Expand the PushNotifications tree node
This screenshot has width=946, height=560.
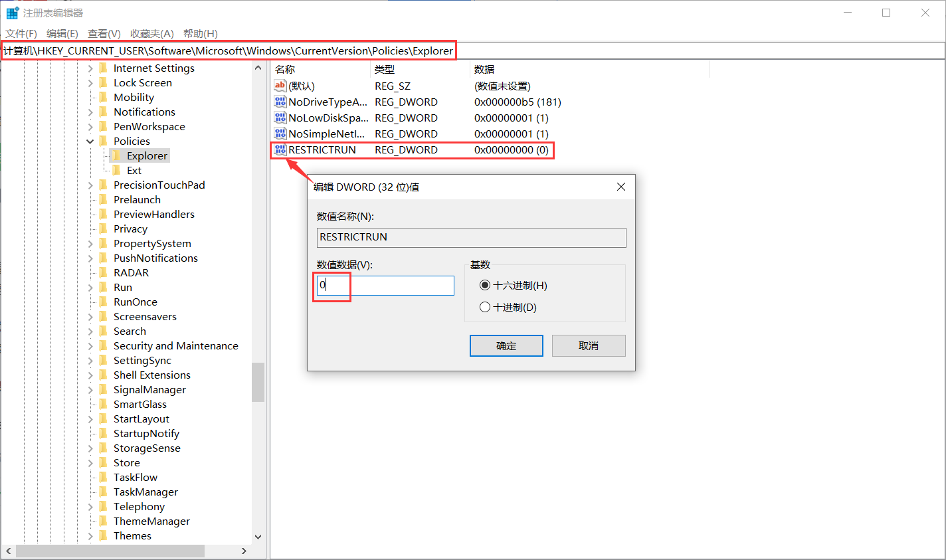(90, 258)
